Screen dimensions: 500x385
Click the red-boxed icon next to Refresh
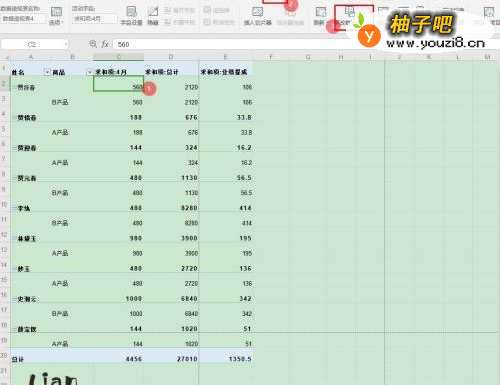349,16
